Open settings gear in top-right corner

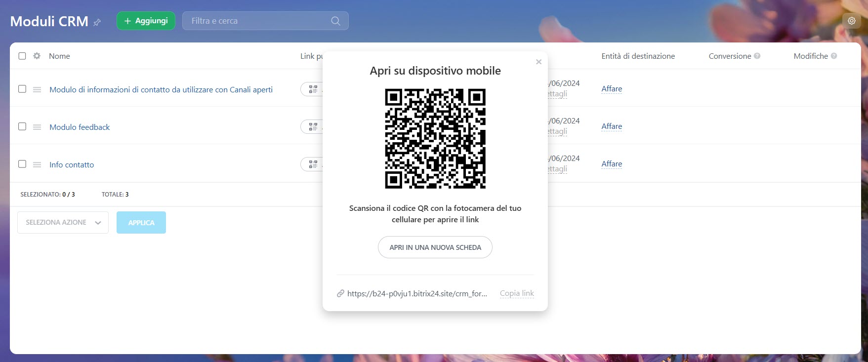[851, 21]
